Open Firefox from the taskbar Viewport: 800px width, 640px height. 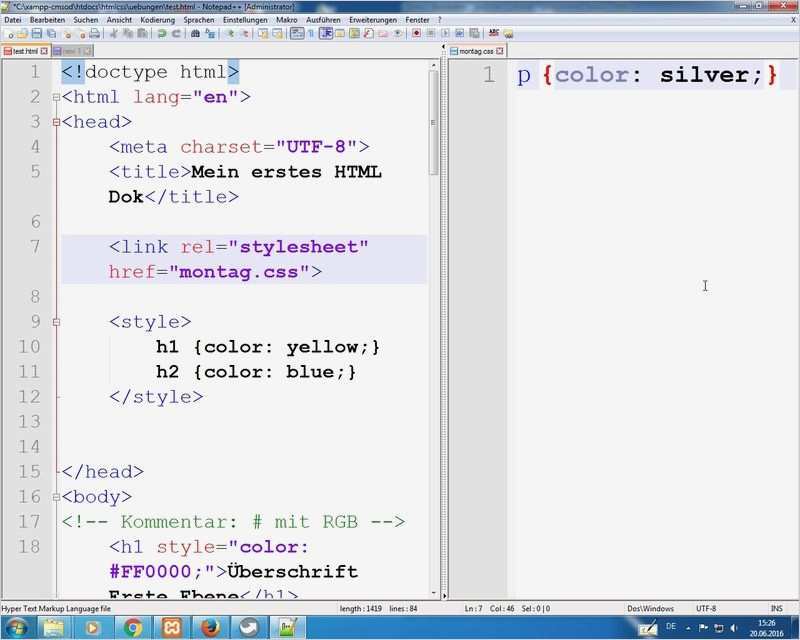click(210, 627)
